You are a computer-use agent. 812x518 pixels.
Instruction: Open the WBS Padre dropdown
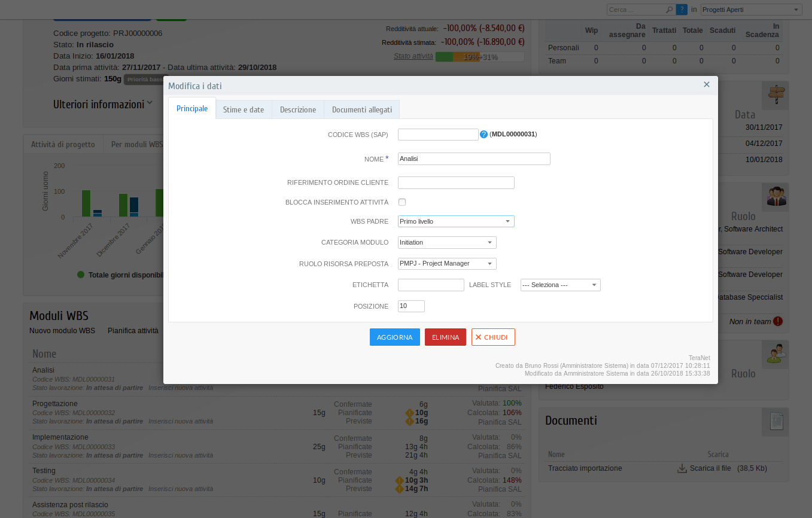pyautogui.click(x=456, y=221)
